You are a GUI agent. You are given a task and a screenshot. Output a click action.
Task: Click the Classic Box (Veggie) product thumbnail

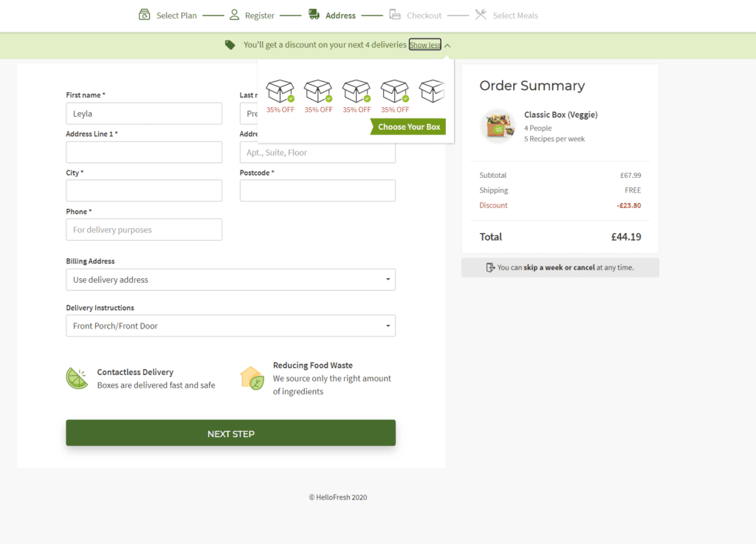click(498, 125)
